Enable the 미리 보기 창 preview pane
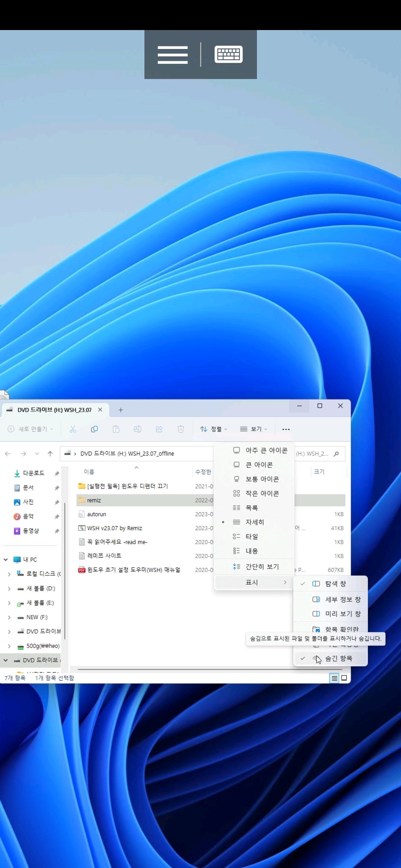The height and width of the screenshot is (868, 401). click(x=330, y=614)
